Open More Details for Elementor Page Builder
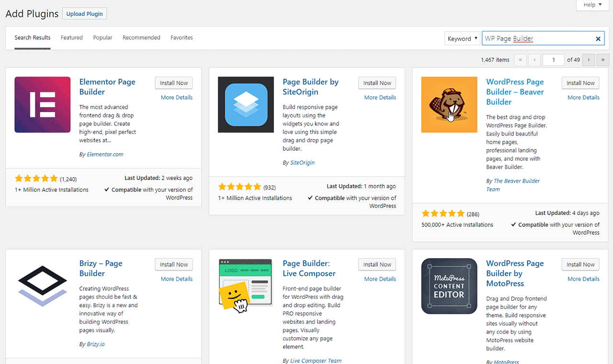Viewport: 613px width, 364px height. pyautogui.click(x=177, y=97)
